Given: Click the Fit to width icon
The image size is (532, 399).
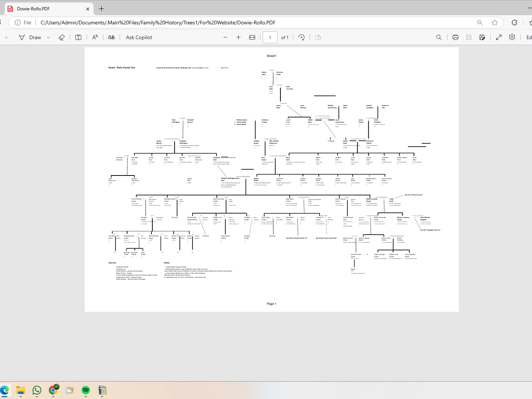Looking at the screenshot, I should tap(252, 37).
